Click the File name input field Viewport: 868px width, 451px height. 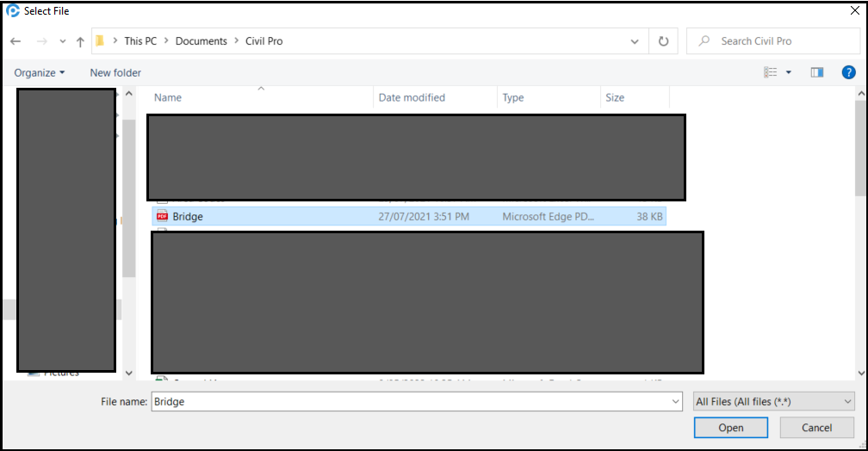(x=417, y=402)
